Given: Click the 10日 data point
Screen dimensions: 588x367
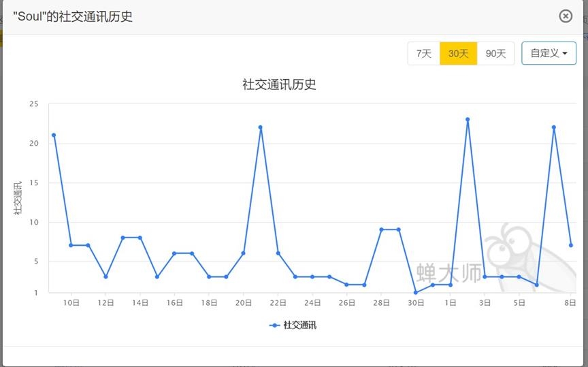Looking at the screenshot, I should [71, 245].
